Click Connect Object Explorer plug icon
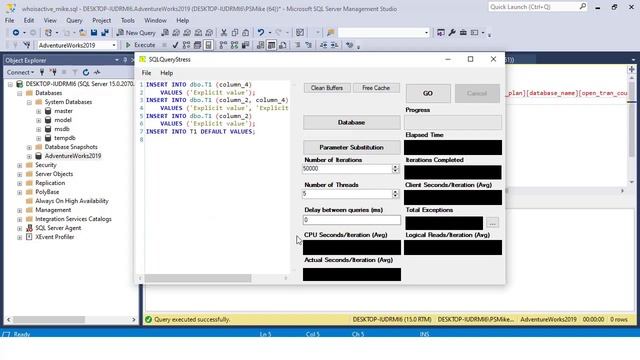This screenshot has height=360, width=640. click(42, 72)
